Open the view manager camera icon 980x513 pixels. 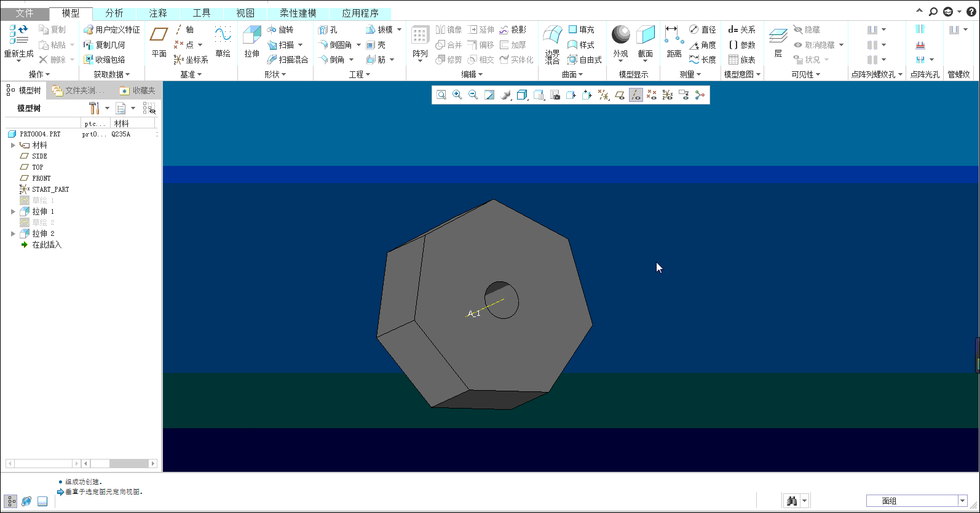555,95
